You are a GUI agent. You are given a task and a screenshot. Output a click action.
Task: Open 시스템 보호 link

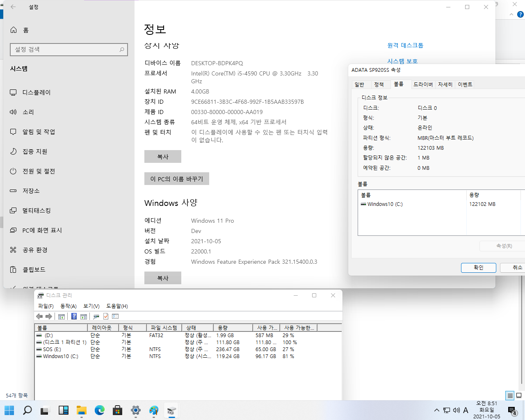[x=402, y=61]
